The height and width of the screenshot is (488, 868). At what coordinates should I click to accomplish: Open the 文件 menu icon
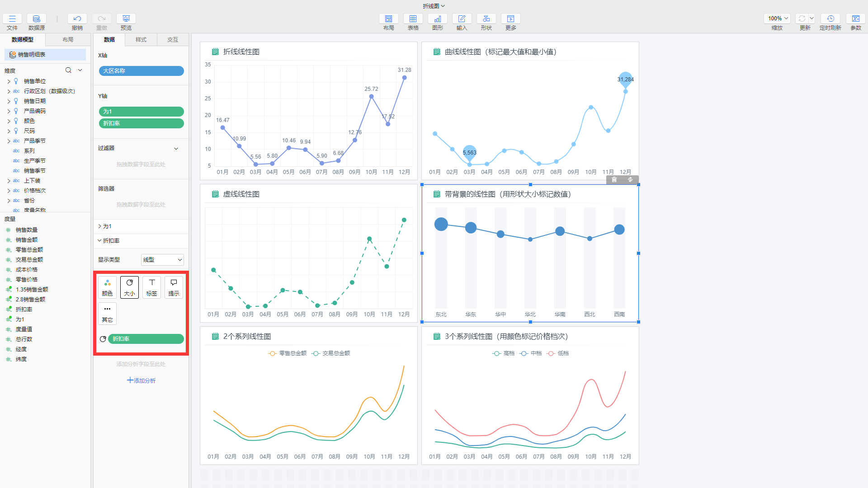coord(12,19)
